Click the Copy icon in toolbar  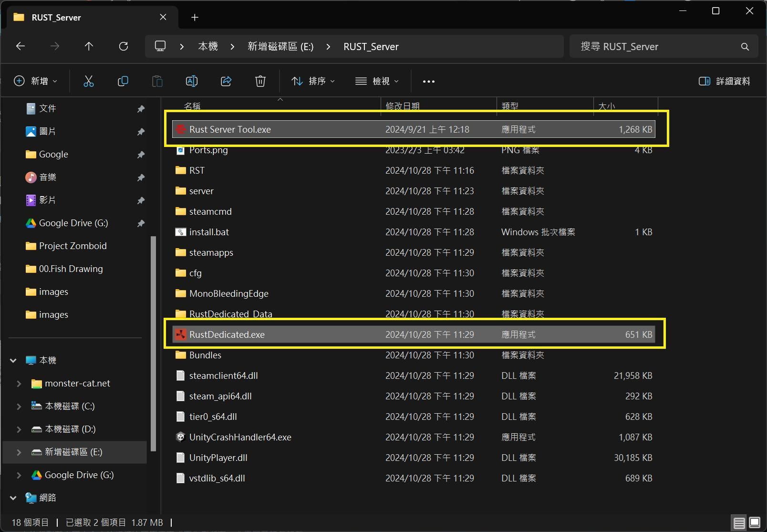[x=123, y=81]
